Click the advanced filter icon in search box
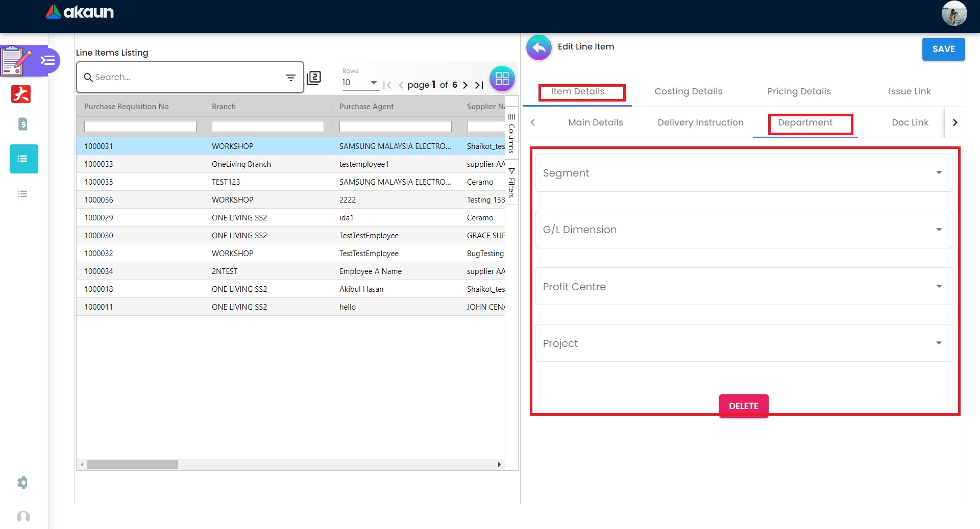This screenshot has width=980, height=529. point(290,78)
